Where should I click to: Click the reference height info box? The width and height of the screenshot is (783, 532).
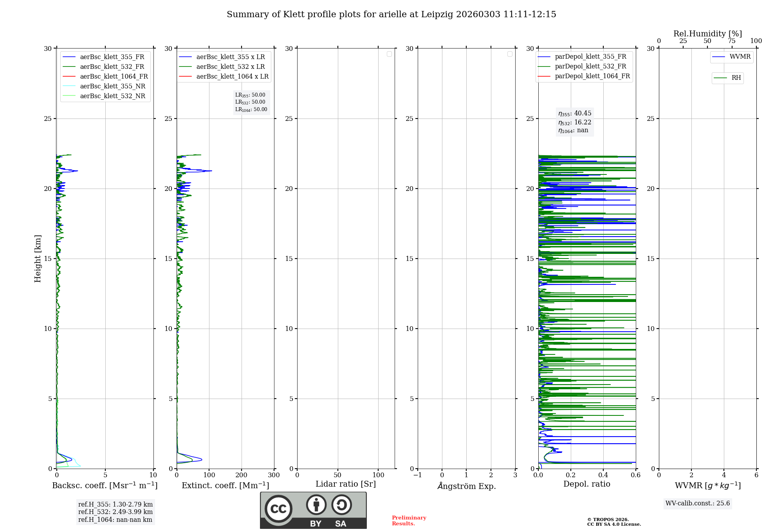115,512
